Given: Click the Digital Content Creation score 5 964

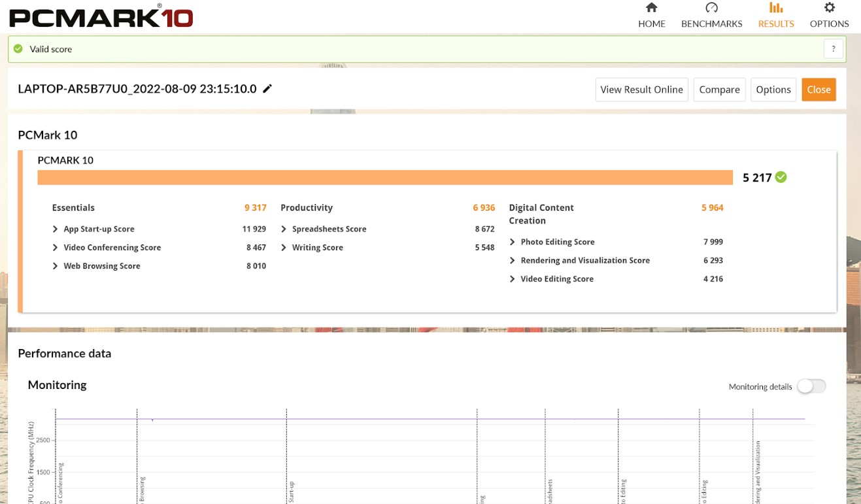Looking at the screenshot, I should [713, 208].
